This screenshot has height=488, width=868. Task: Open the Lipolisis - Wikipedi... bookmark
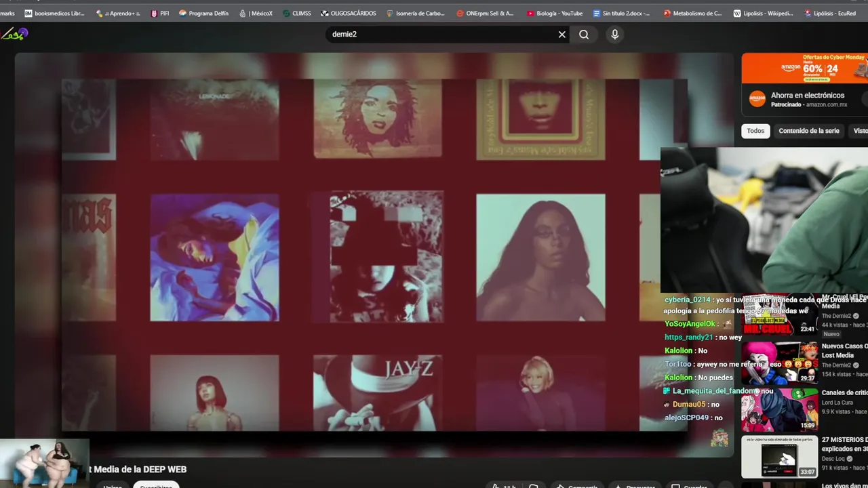(763, 13)
